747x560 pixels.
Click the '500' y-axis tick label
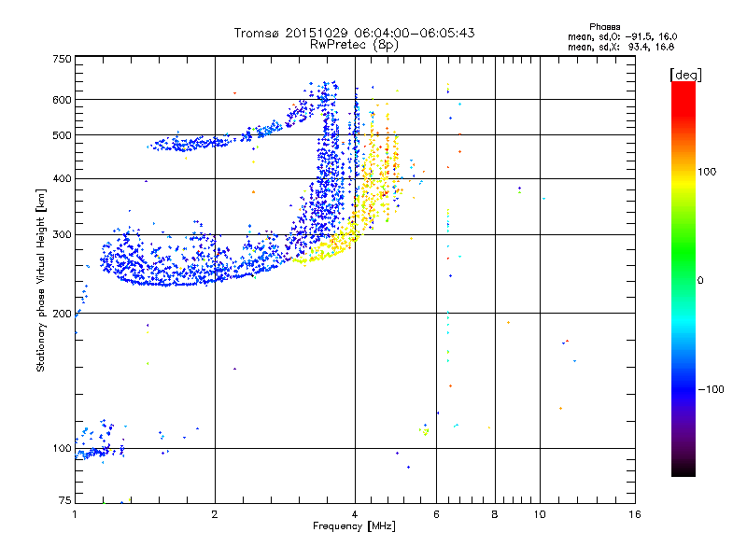point(62,135)
